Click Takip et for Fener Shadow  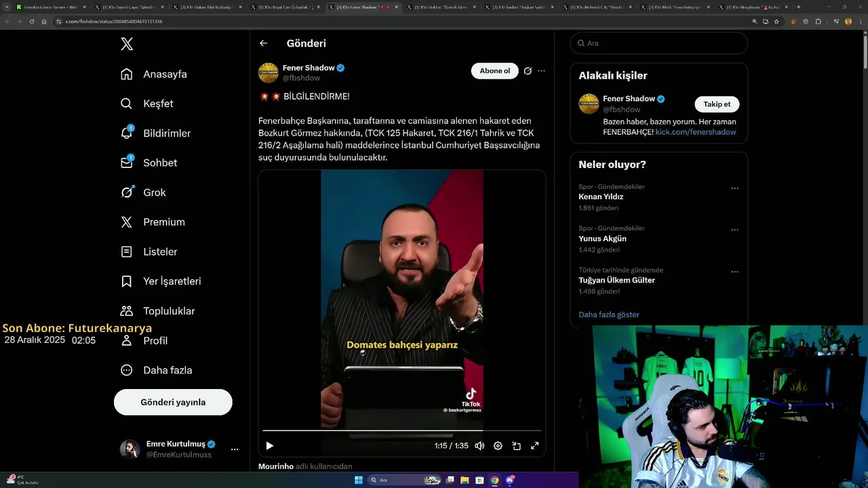click(x=717, y=104)
